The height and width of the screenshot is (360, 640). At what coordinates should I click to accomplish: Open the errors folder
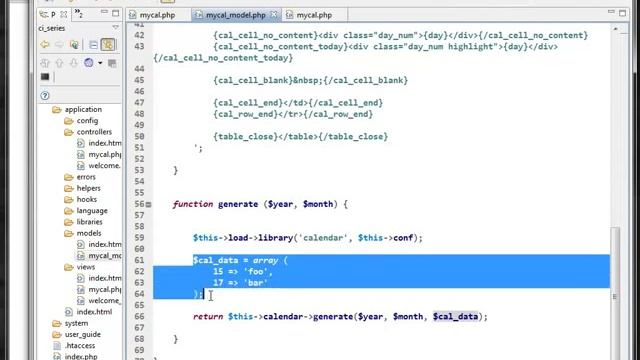(x=86, y=177)
